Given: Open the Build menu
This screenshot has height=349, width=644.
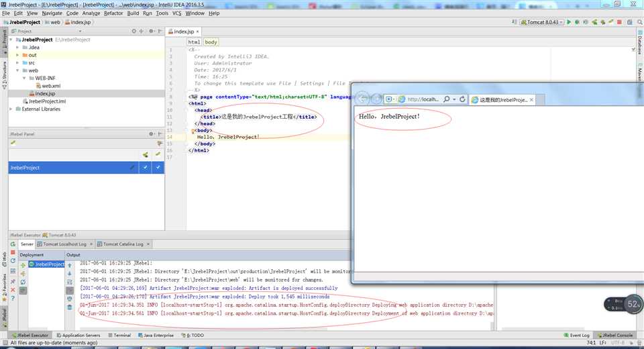Looking at the screenshot, I should coord(133,13).
